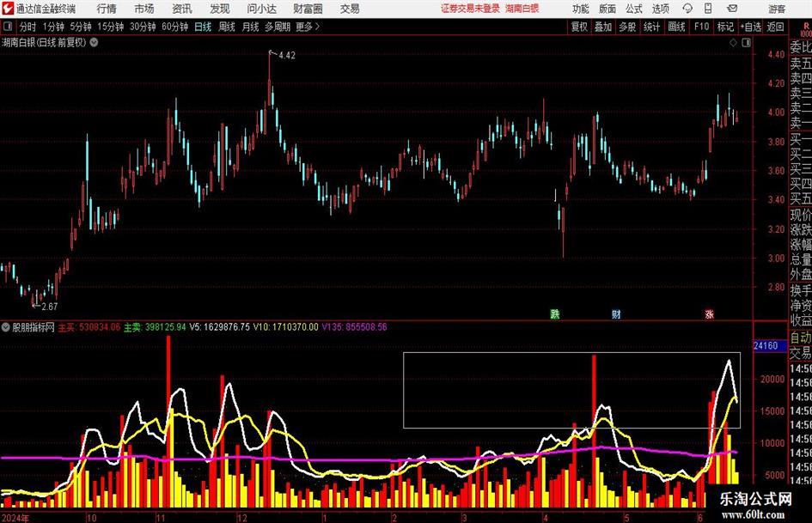The width and height of the screenshot is (812, 523).
Task: Click 证券交易未登录 login status
Action: tap(470, 9)
